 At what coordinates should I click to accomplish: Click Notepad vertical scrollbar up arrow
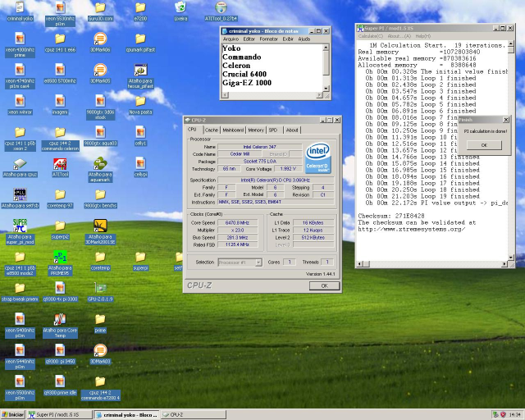[x=326, y=48]
